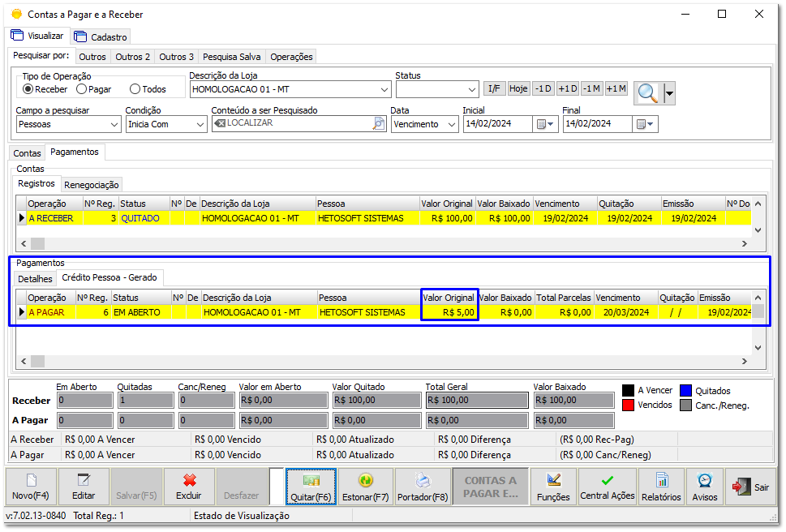This screenshot has width=786, height=532.
Task: Choose the Todos radio option
Action: tap(135, 89)
